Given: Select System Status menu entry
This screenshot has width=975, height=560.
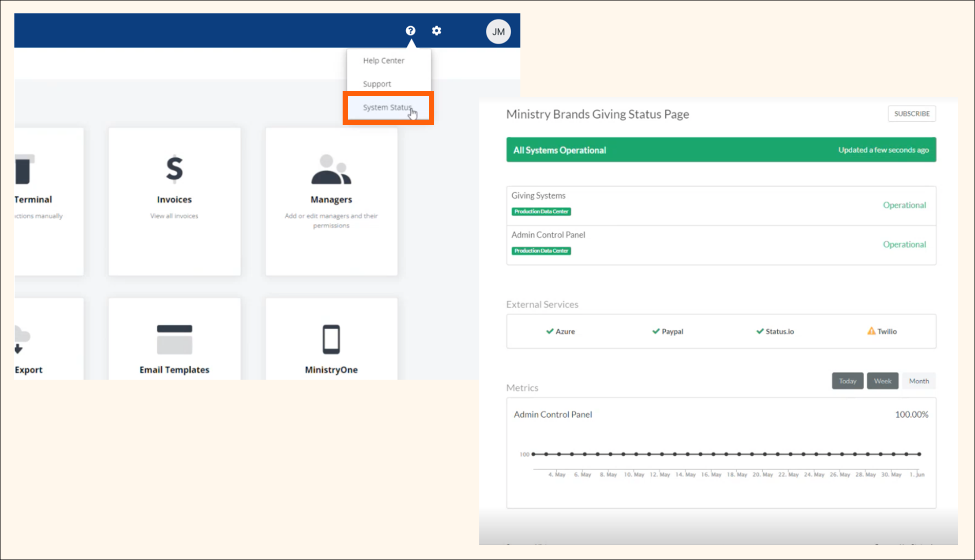Looking at the screenshot, I should (387, 107).
